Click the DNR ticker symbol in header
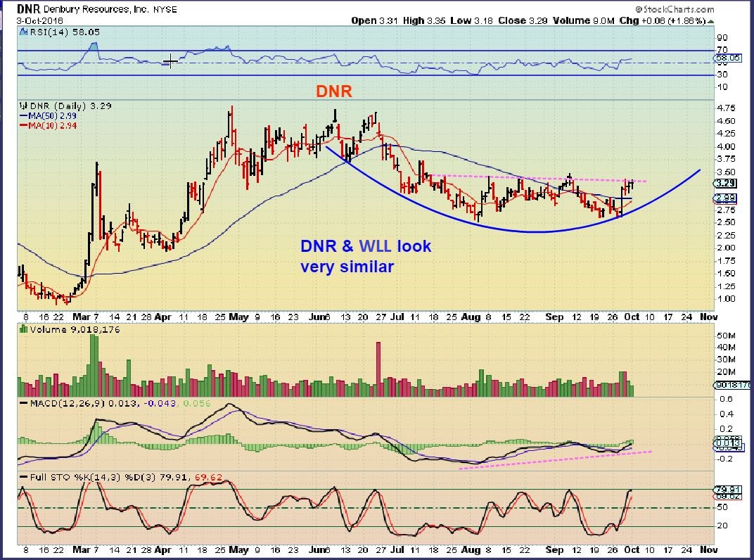Screen dimensions: 754x560 click(x=28, y=8)
